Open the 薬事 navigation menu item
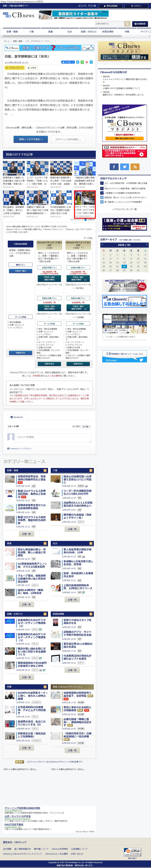The height and width of the screenshot is (868, 151). click(x=50, y=32)
